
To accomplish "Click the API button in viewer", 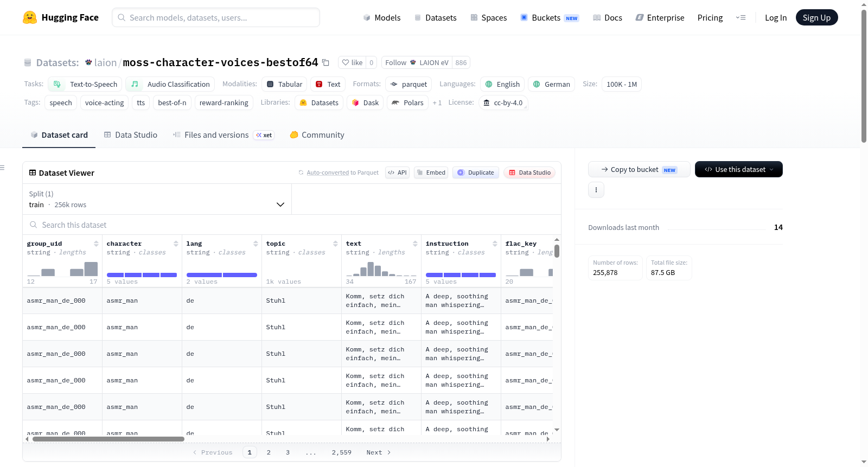I will (x=397, y=172).
